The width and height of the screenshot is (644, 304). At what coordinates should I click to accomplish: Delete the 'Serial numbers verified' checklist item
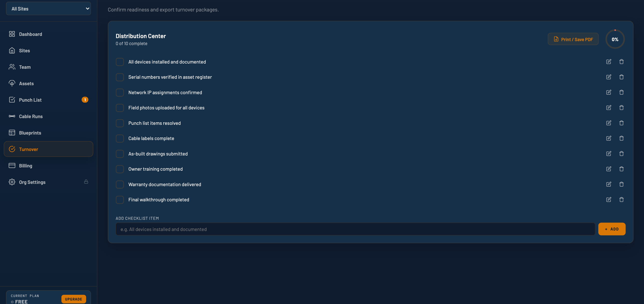point(621,77)
